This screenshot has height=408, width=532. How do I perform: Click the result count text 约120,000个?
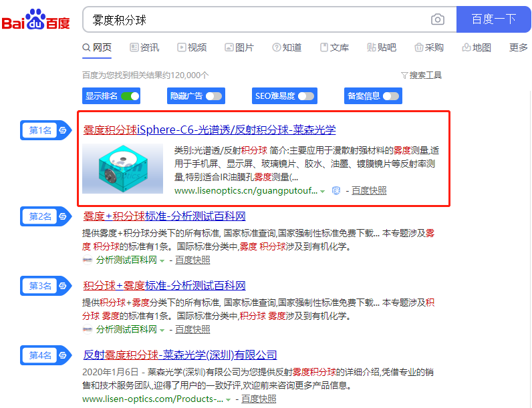point(186,75)
